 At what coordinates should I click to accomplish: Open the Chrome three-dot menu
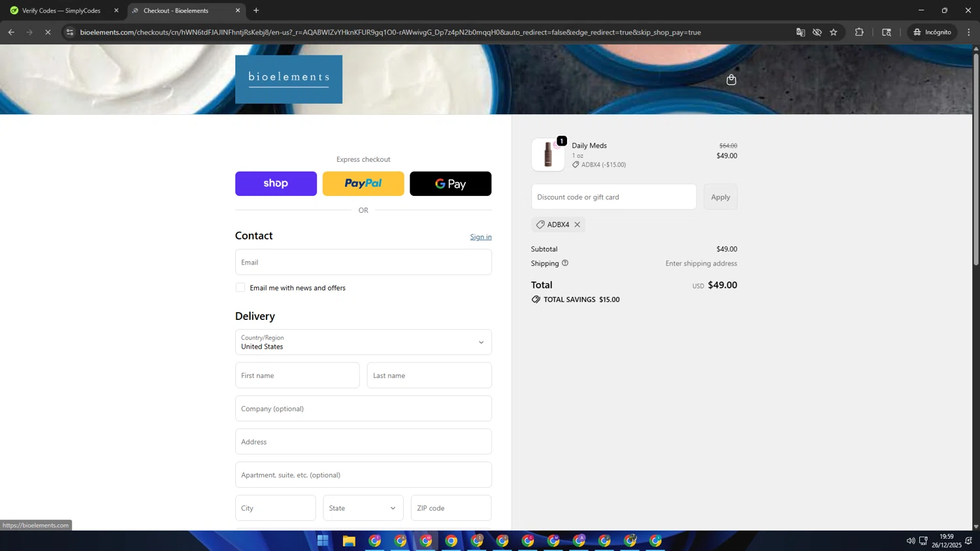[969, 32]
